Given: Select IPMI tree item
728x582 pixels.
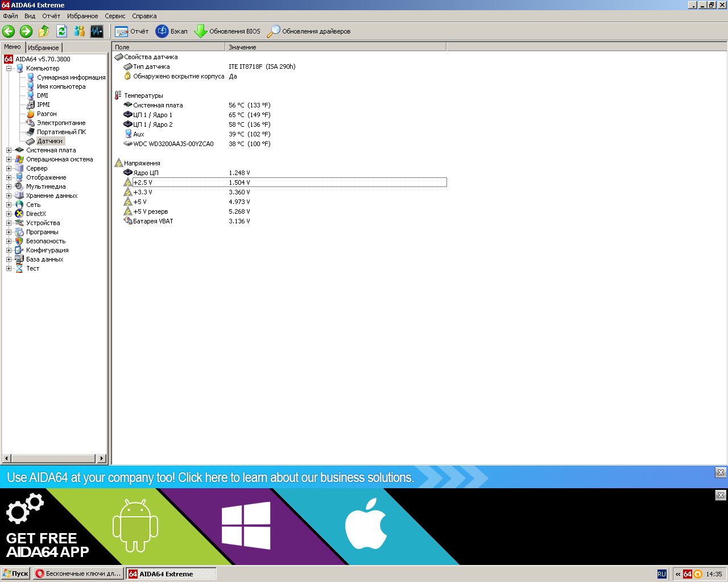Looking at the screenshot, I should tap(43, 105).
